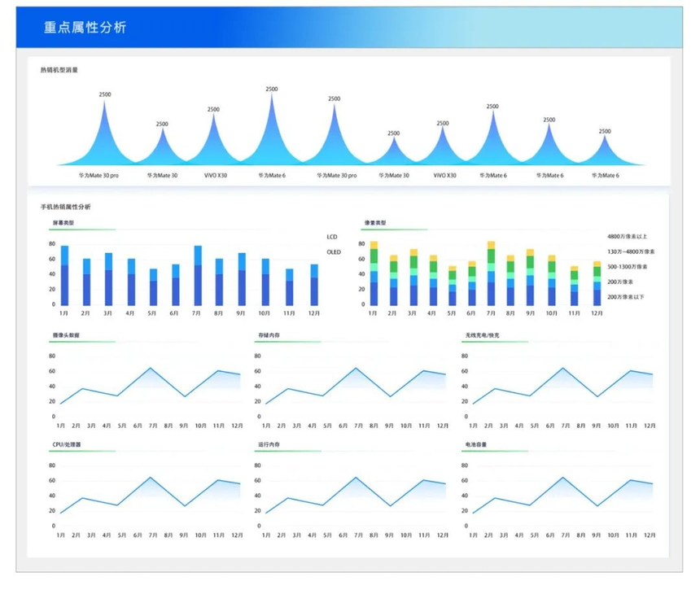Select the last peak in 热销机型销量 chart
Screen dimensions: 700x590
pos(605,151)
